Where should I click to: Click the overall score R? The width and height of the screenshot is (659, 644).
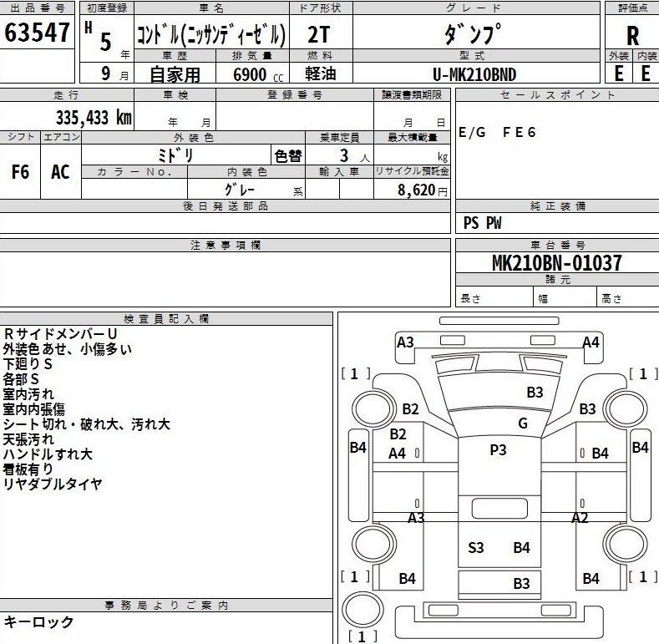pos(632,36)
